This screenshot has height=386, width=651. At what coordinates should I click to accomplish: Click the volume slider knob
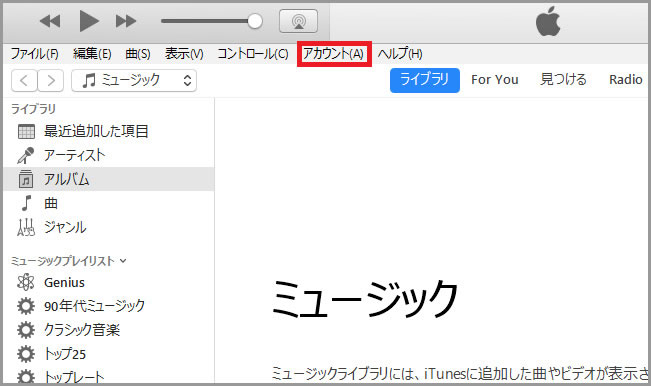point(255,21)
